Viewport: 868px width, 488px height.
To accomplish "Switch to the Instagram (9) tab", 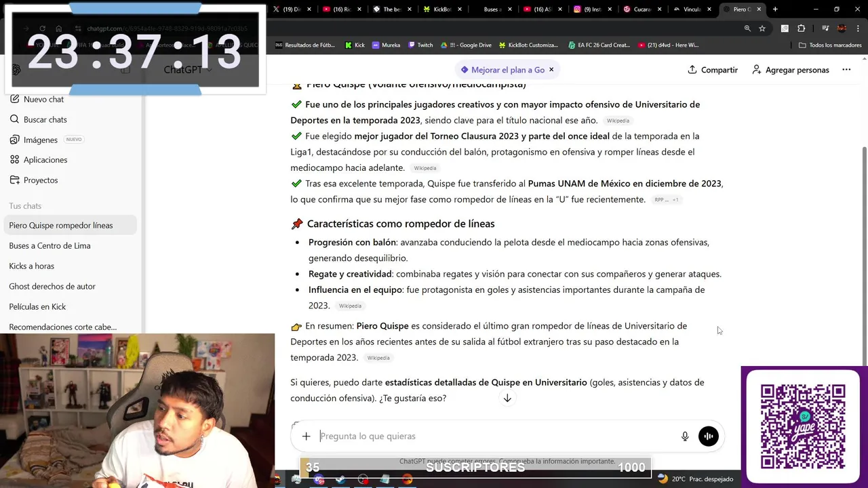I will click(592, 9).
